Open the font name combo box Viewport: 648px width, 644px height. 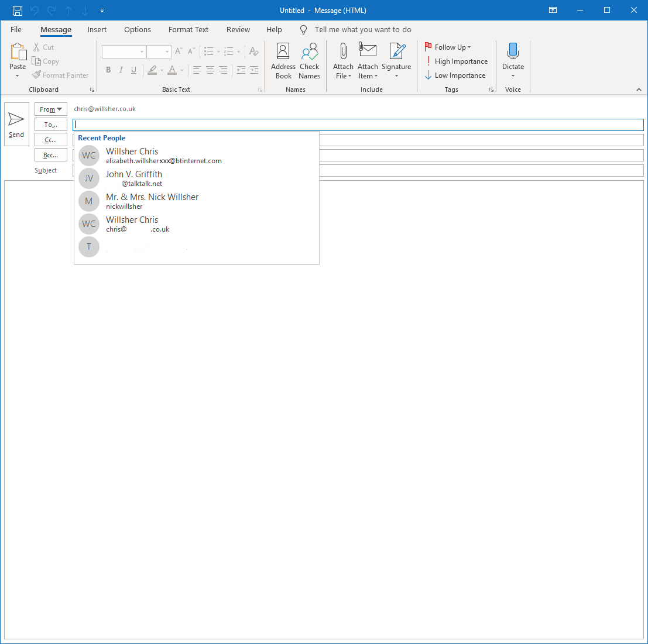124,51
